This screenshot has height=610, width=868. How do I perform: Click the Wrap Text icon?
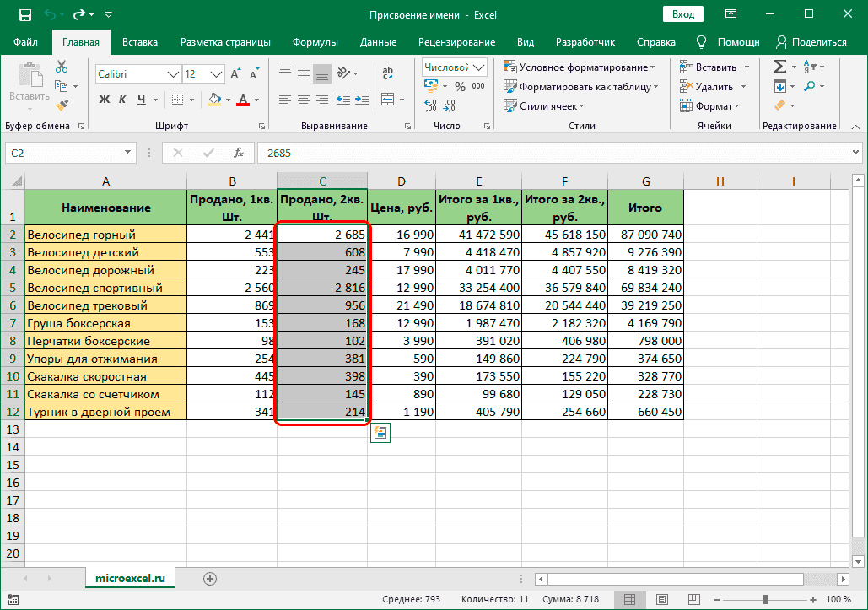pos(388,73)
